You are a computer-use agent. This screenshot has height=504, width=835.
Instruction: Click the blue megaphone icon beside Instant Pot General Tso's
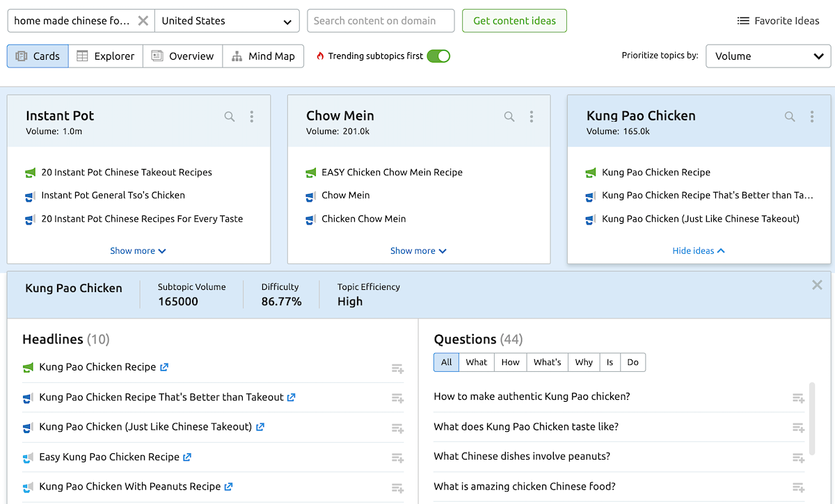[30, 196]
